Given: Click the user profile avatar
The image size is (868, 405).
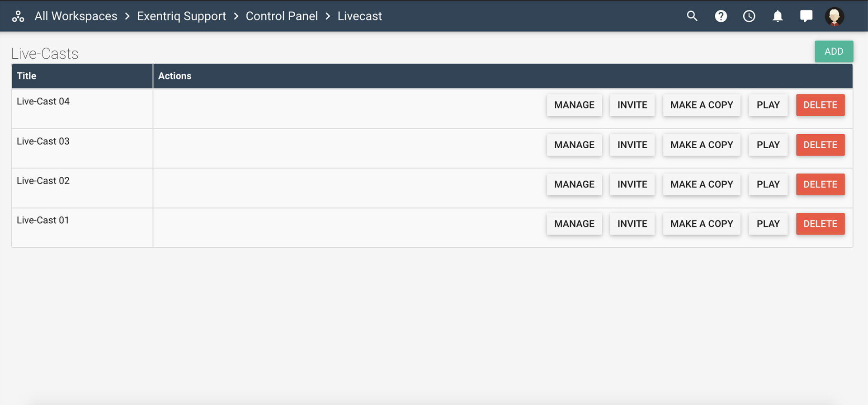Looking at the screenshot, I should (x=835, y=16).
